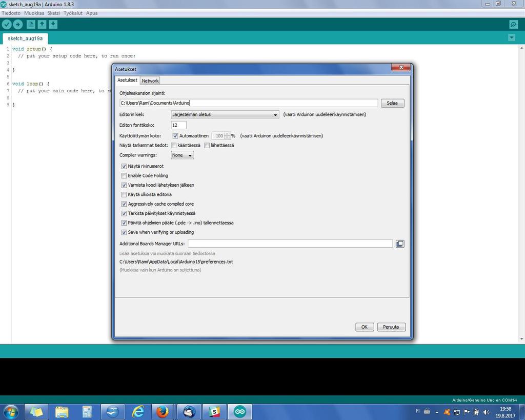Launch Calculator from the taskbar
Image resolution: width=525 pixels, height=420 pixels.
tap(87, 412)
